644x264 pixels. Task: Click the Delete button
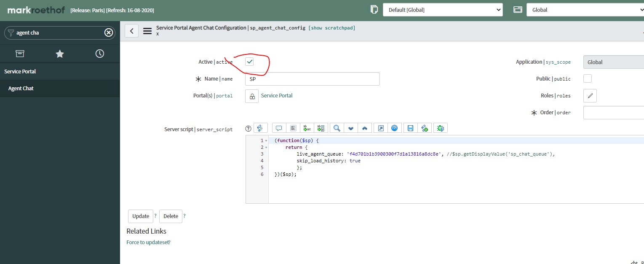[171, 216]
